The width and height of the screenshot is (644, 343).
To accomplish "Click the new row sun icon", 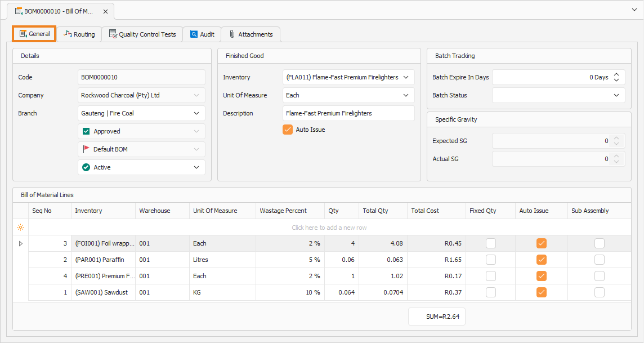I will (x=20, y=227).
